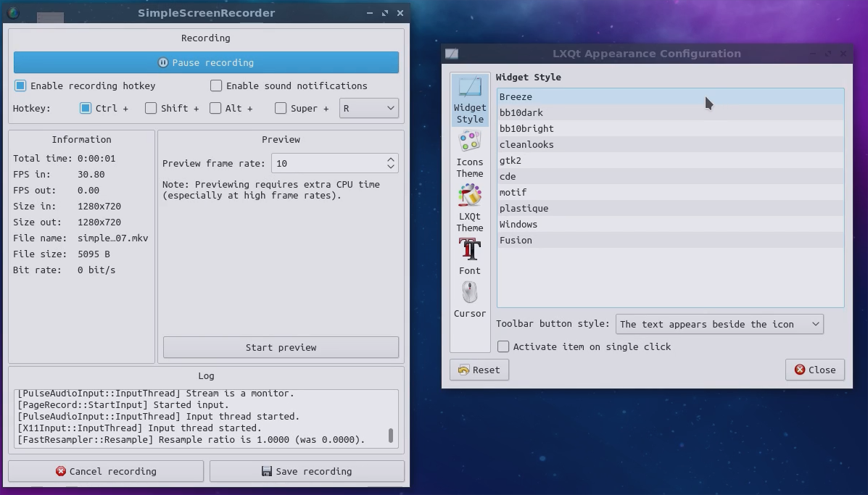The image size is (868, 495).
Task: Toggle the Shift hotkey modifier
Action: [x=151, y=108]
